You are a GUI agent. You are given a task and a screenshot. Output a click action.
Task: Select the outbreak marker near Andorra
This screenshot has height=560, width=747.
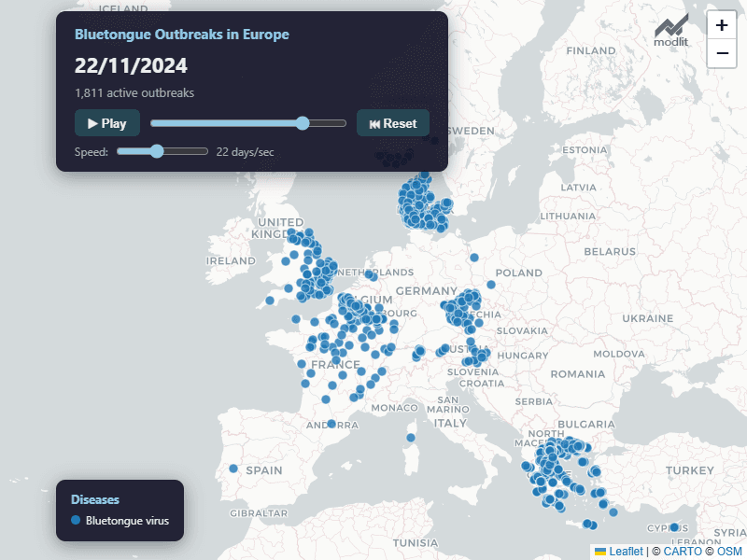coord(331,424)
